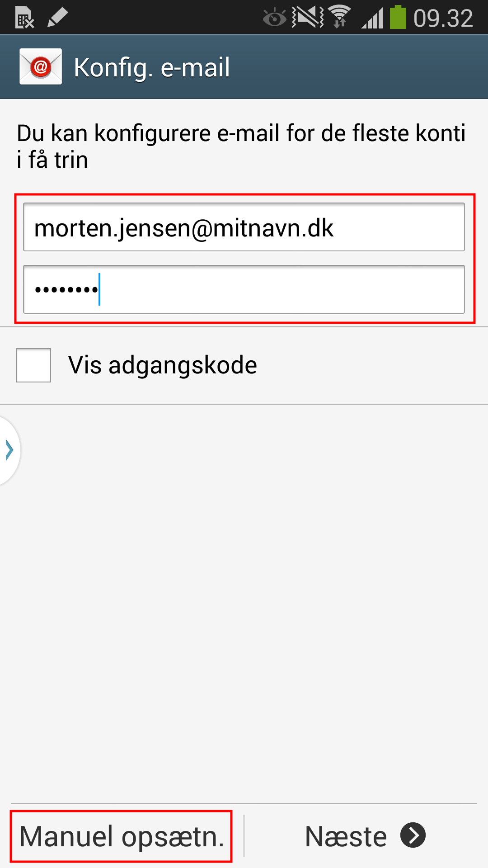Tap the green battery indicator icon
The image size is (488, 868).
(x=398, y=17)
